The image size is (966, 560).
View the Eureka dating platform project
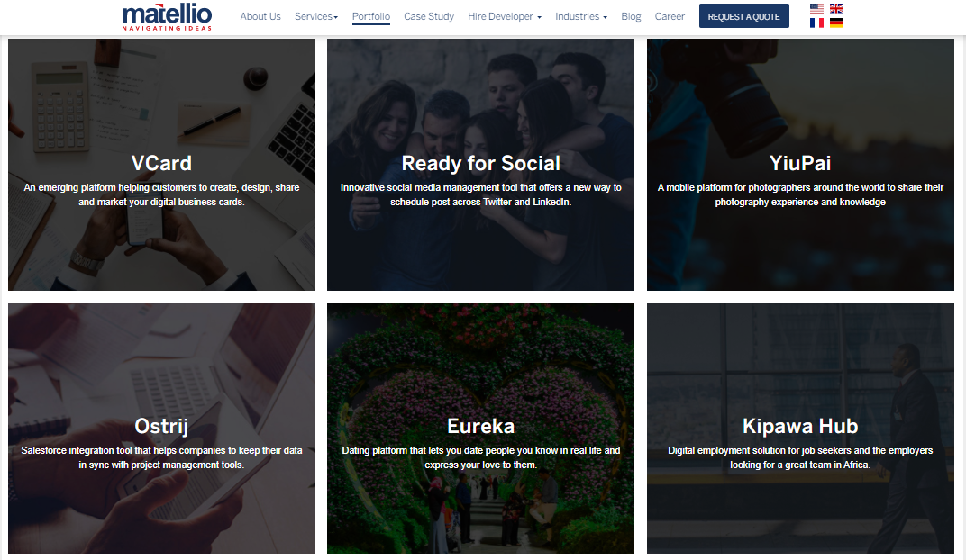point(480,428)
